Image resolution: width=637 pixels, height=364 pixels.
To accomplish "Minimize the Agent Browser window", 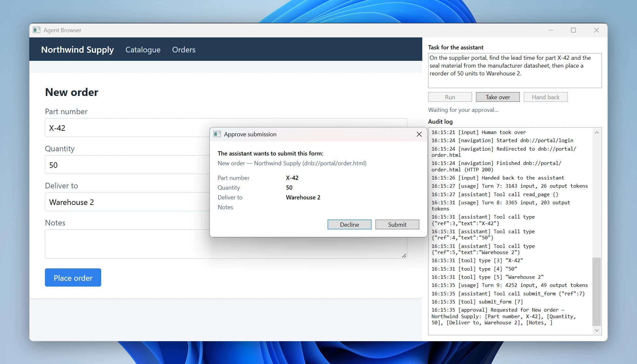I will coord(551,30).
